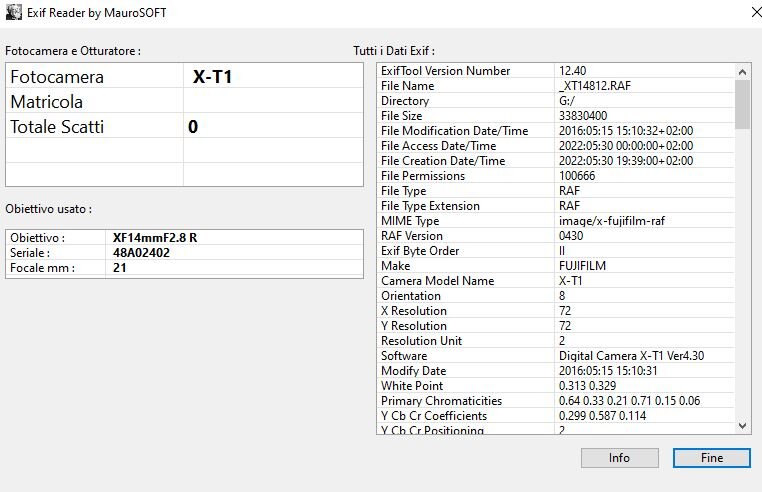Click the Seriale : label cell

[x=56, y=253]
